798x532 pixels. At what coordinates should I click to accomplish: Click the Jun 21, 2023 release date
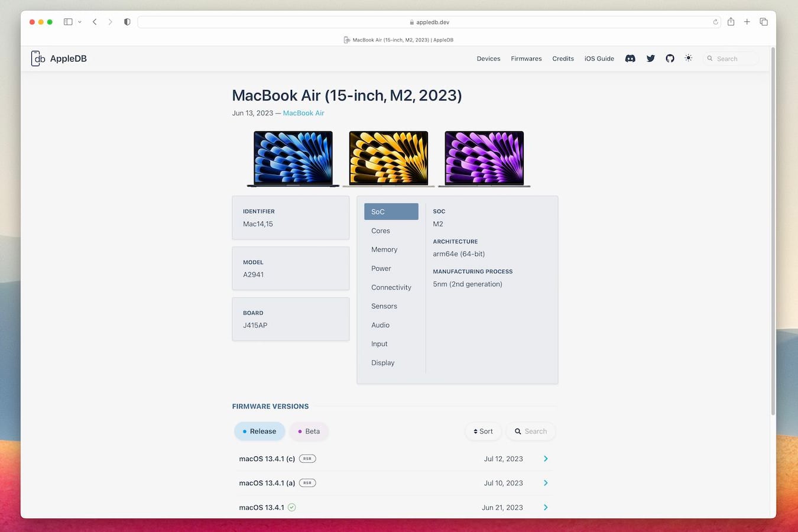click(x=502, y=507)
